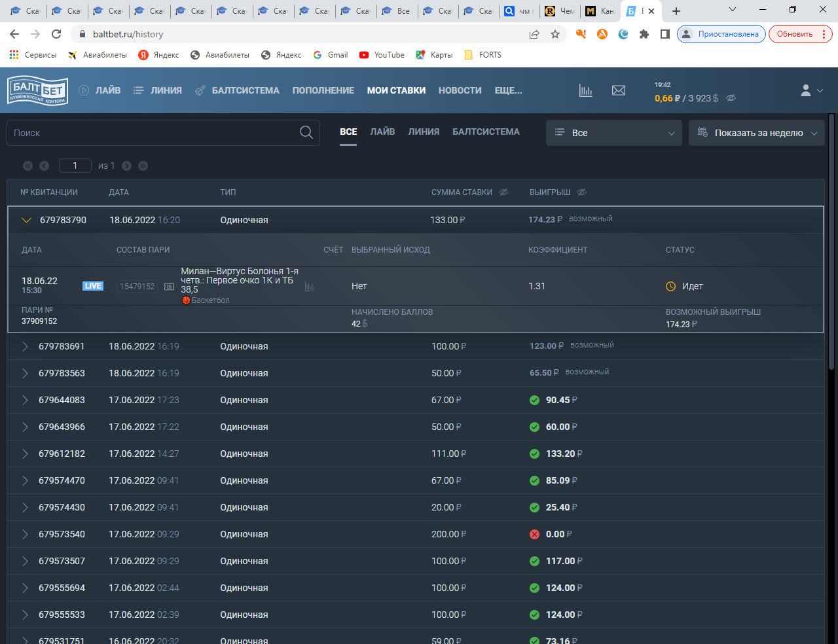Image resolution: width=838 pixels, height=644 pixels.
Task: Expand bet receipt 679783691
Action: coord(25,346)
